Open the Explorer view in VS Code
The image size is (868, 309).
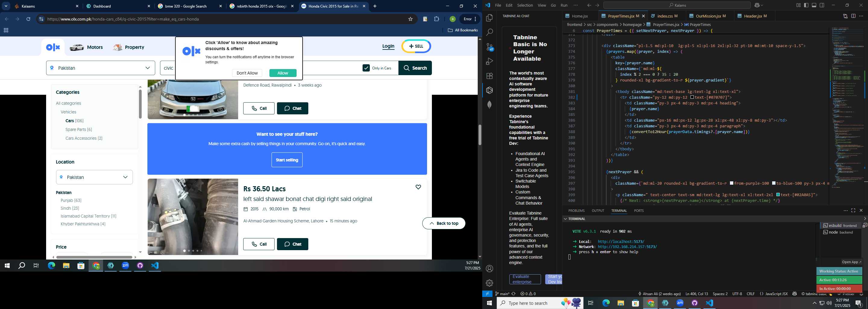pyautogui.click(x=489, y=18)
